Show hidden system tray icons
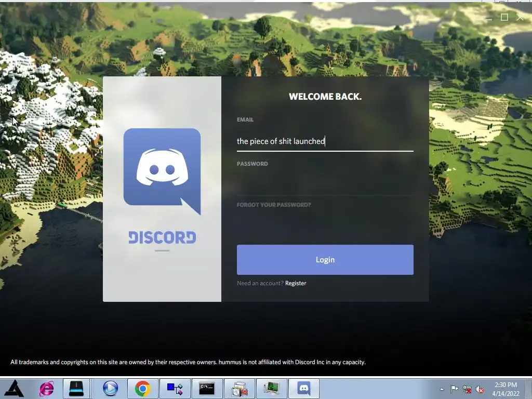 click(x=442, y=389)
